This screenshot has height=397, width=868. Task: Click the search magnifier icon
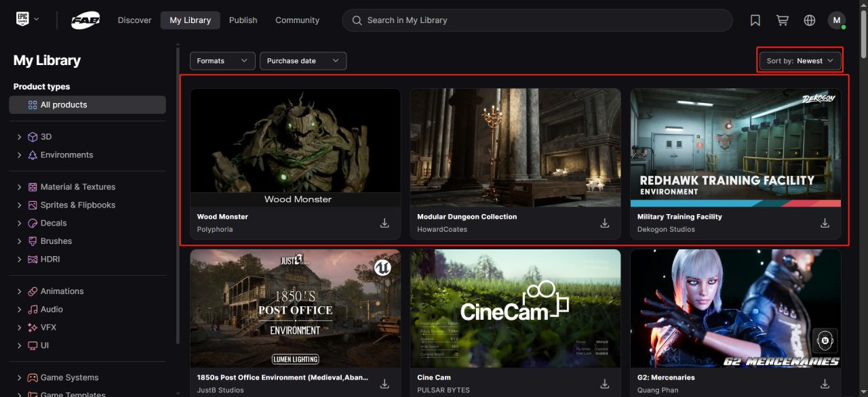(x=357, y=20)
